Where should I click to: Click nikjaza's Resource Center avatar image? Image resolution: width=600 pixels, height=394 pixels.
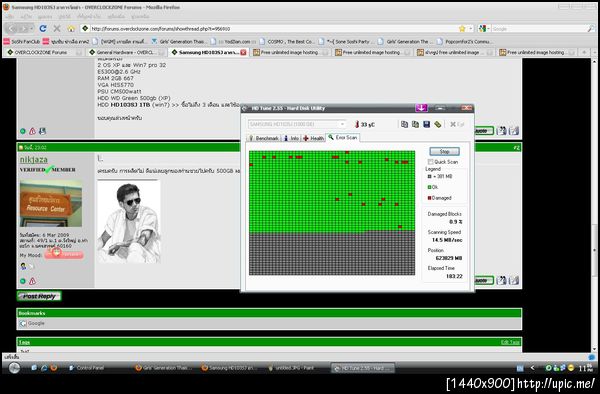pos(51,204)
